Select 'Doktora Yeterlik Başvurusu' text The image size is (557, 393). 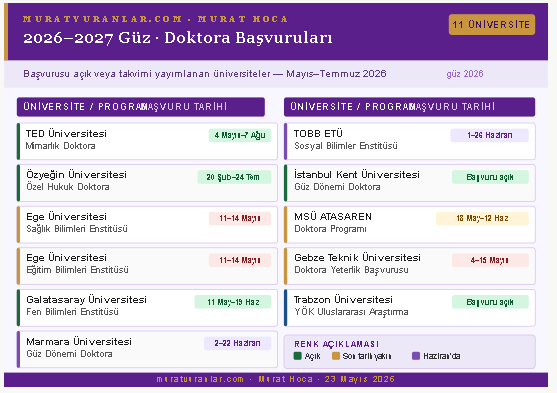click(x=351, y=270)
